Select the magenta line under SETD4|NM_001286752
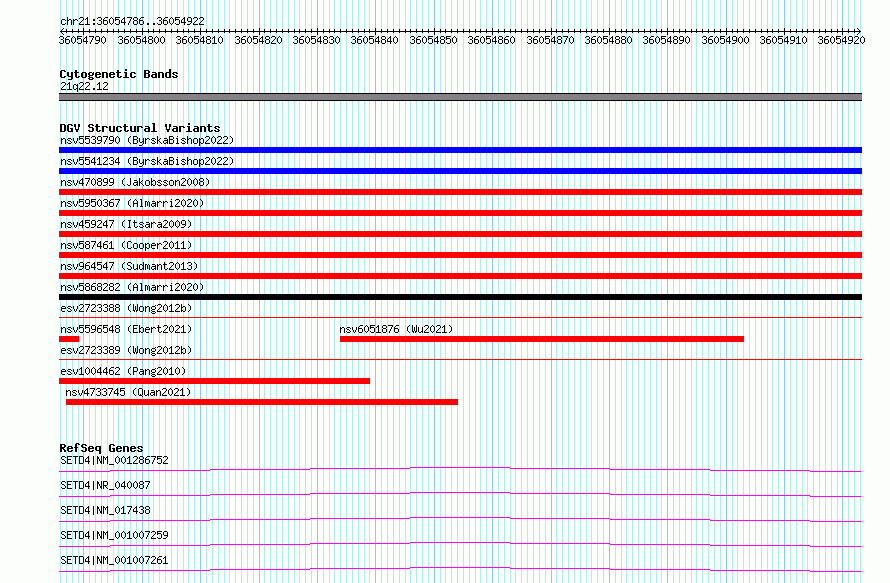 [460, 469]
